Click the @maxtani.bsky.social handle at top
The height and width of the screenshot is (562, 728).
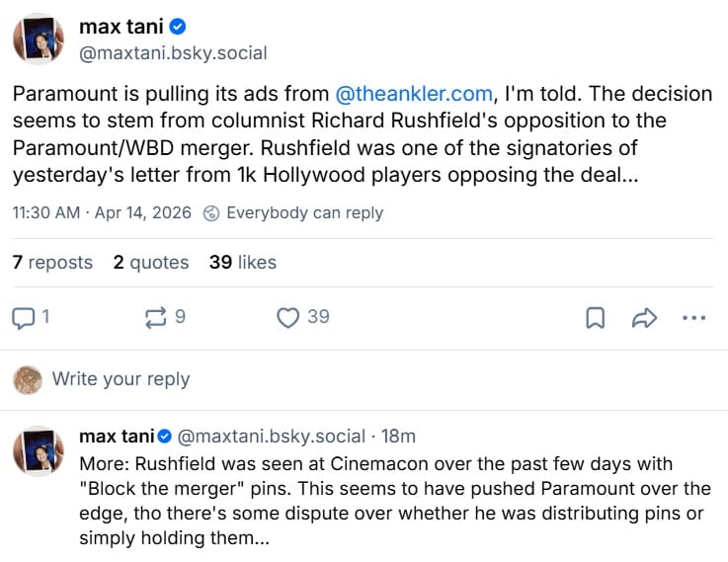pyautogui.click(x=173, y=53)
